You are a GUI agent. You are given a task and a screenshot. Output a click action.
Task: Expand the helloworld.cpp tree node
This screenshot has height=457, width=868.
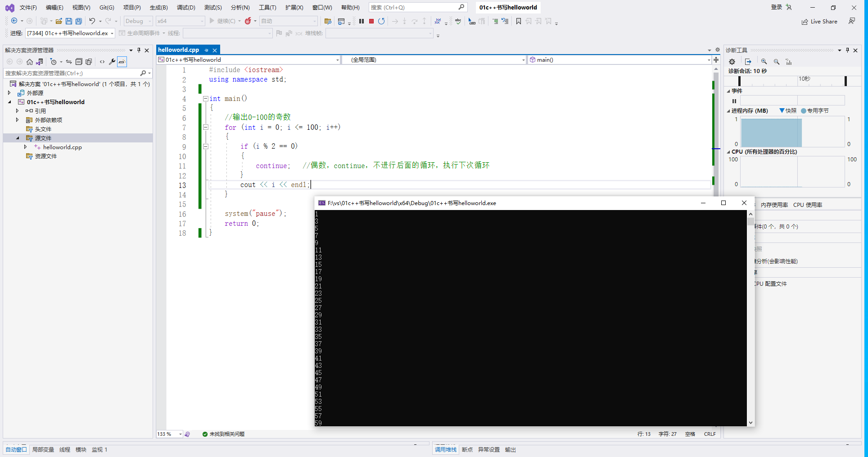(26, 147)
